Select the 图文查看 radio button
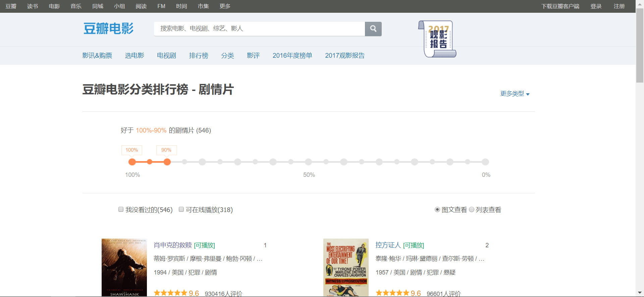Image resolution: width=644 pixels, height=297 pixels. tap(437, 209)
